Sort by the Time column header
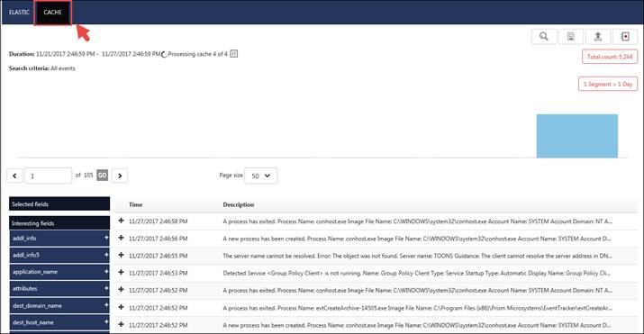Image resolution: width=644 pixels, height=334 pixels. click(135, 204)
